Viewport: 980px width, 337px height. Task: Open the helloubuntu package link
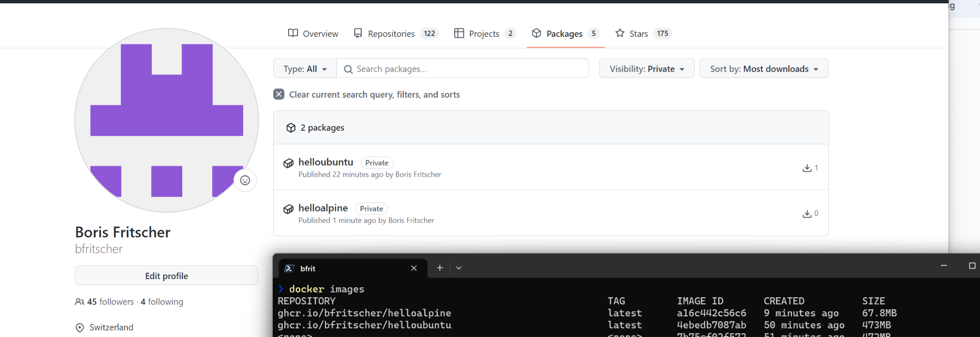(x=325, y=162)
